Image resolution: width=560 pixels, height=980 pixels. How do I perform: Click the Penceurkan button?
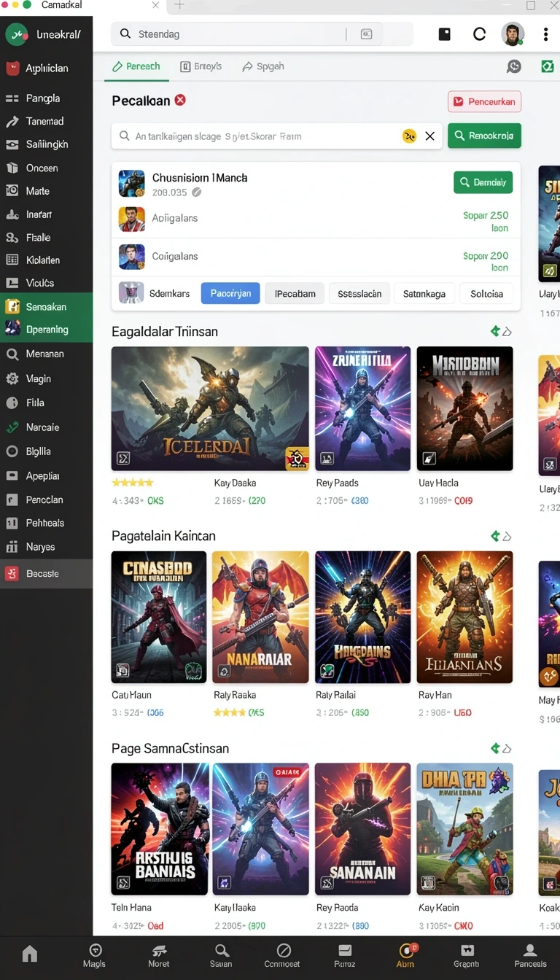pos(484,101)
